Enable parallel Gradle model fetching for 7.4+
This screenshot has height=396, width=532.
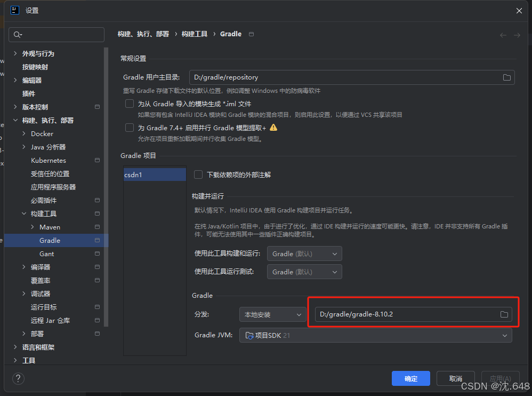point(130,128)
